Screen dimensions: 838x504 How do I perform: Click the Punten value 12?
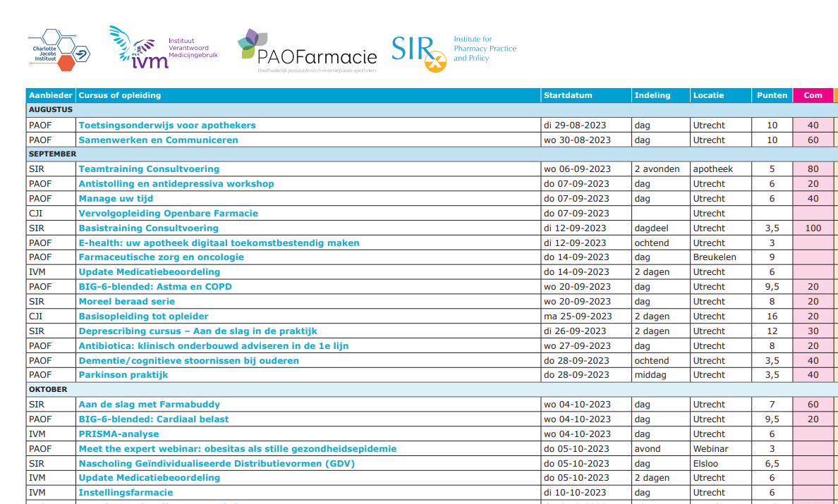tap(772, 331)
